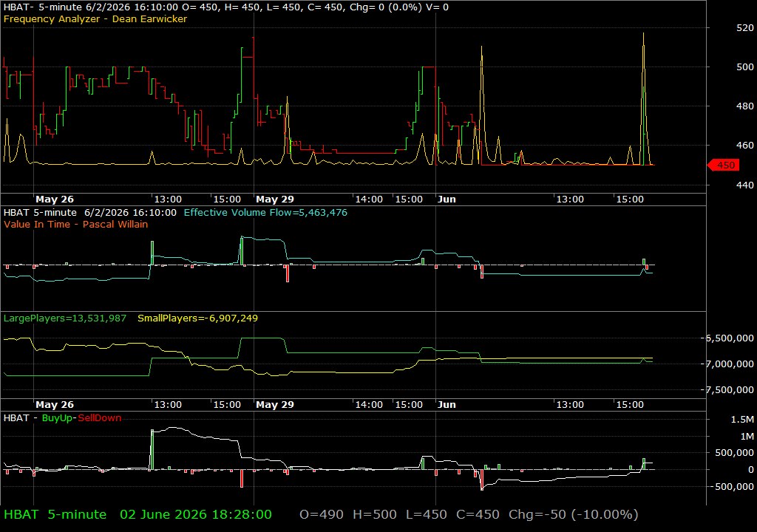Screen dimensions: 757x532
Task: Click the green BuyUp legend label
Action: pyautogui.click(x=57, y=418)
